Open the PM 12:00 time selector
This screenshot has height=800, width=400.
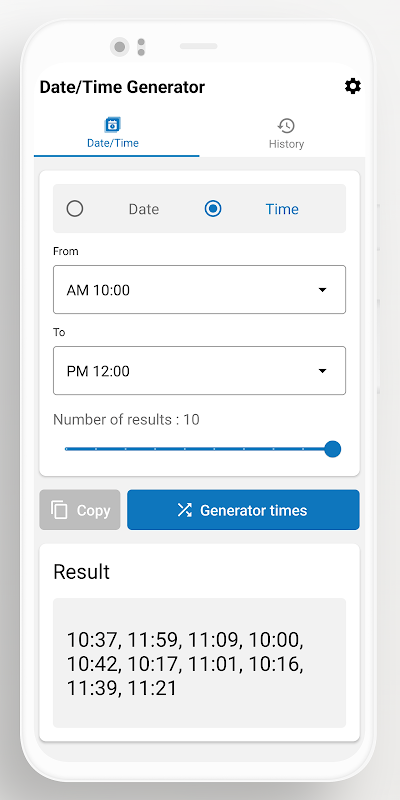coord(199,370)
